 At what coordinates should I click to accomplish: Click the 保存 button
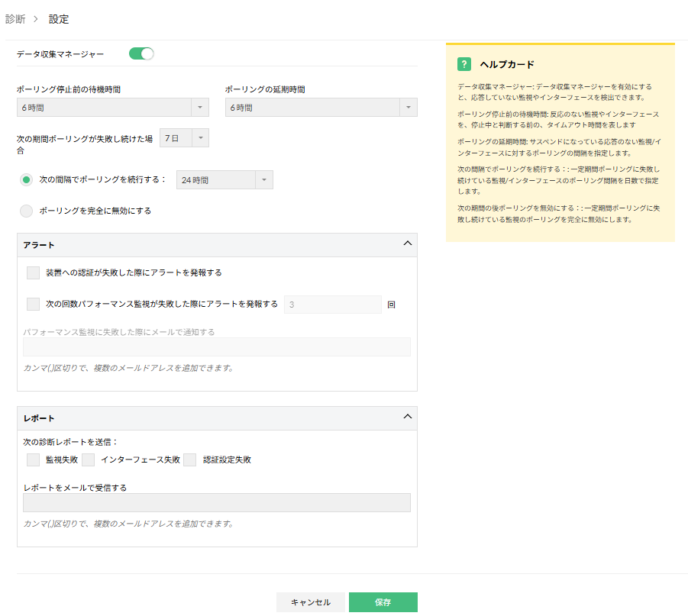[x=383, y=601]
